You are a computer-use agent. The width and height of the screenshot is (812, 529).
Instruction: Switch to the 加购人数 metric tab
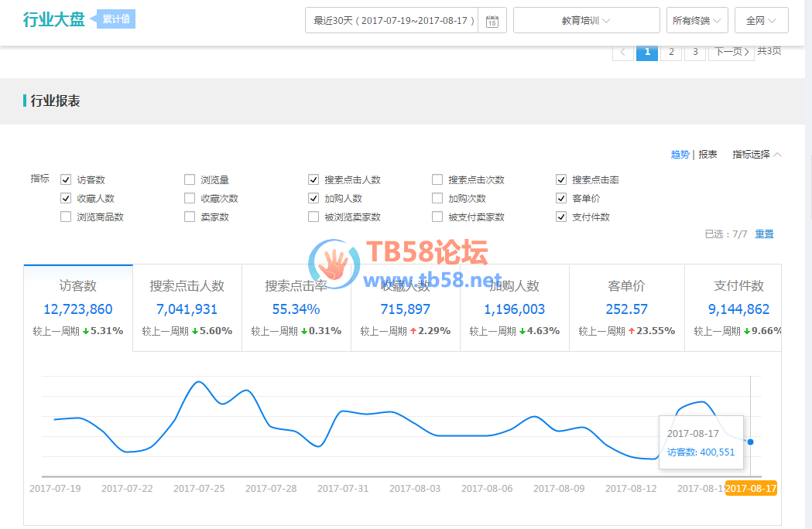pyautogui.click(x=515, y=308)
